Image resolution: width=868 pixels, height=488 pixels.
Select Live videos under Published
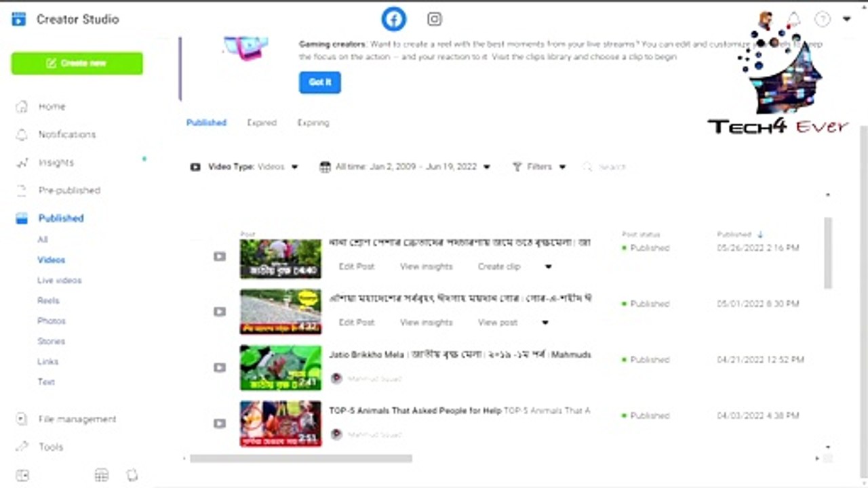(60, 280)
